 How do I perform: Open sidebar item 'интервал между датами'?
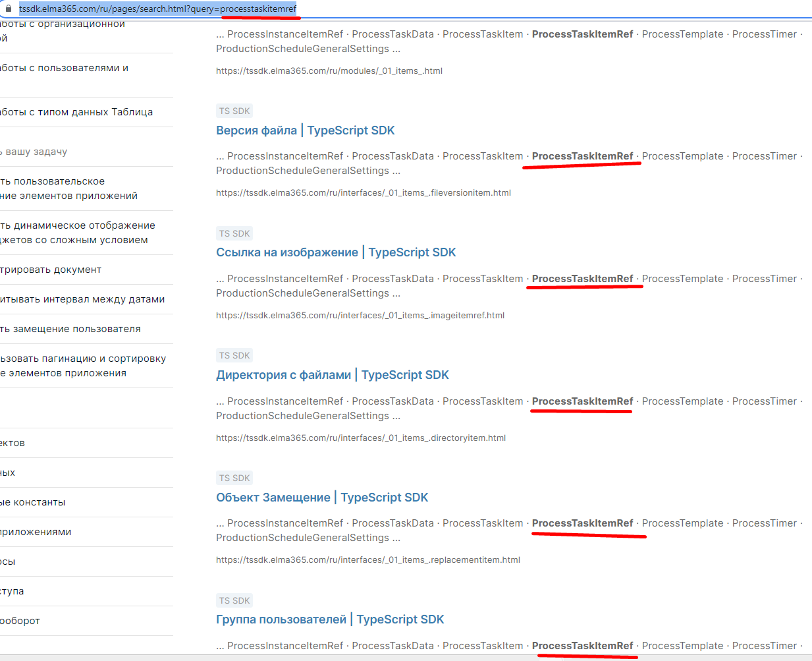pos(82,299)
